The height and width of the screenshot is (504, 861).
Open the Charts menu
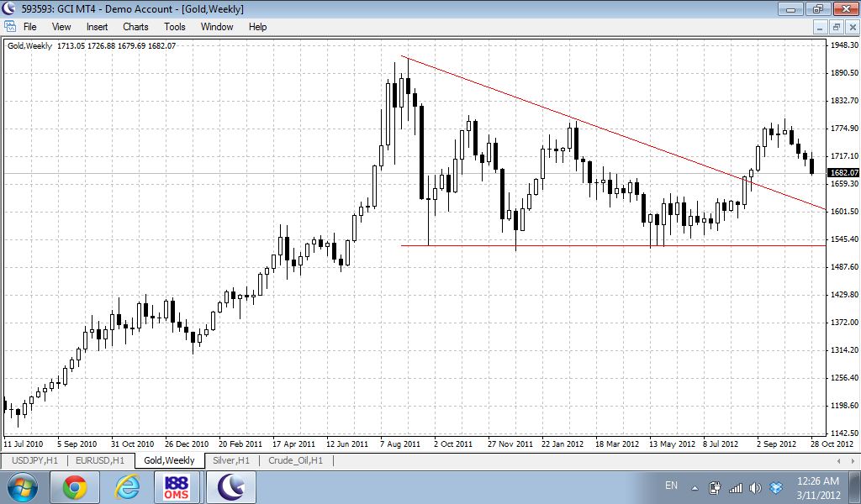point(135,27)
